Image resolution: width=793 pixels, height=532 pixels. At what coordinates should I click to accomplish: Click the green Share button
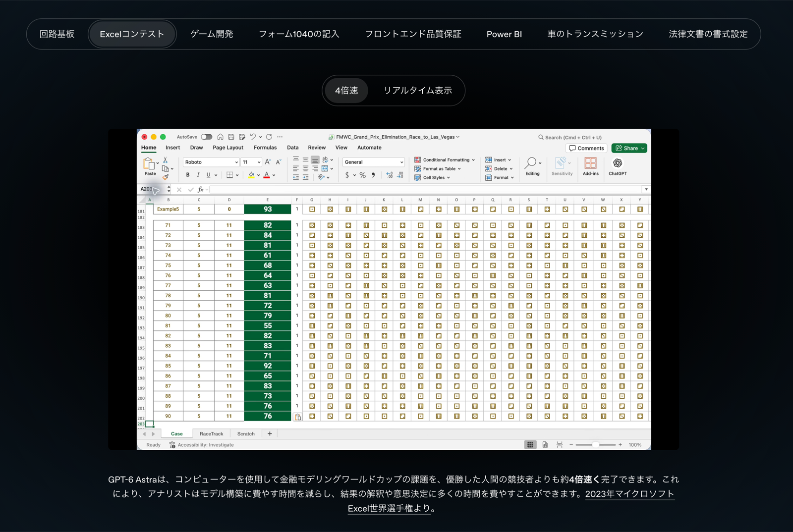tap(629, 148)
